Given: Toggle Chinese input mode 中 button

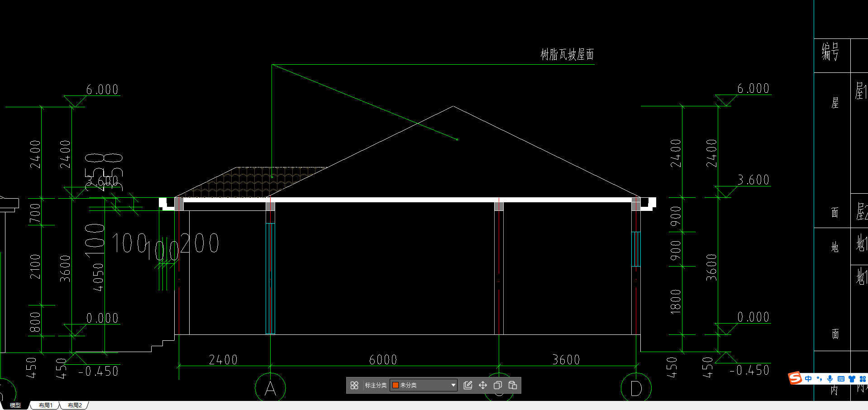Looking at the screenshot, I should click(x=808, y=379).
